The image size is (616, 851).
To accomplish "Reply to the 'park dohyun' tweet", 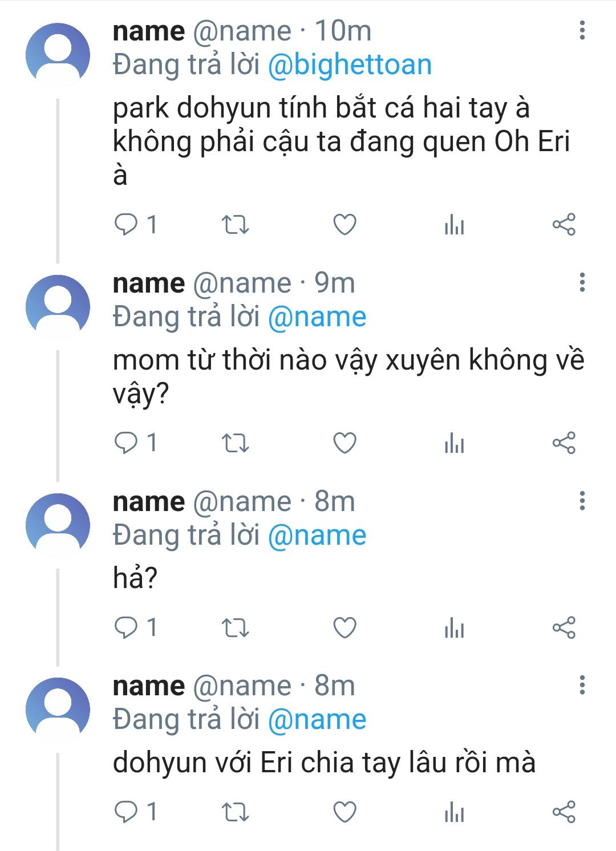I will 126,225.
